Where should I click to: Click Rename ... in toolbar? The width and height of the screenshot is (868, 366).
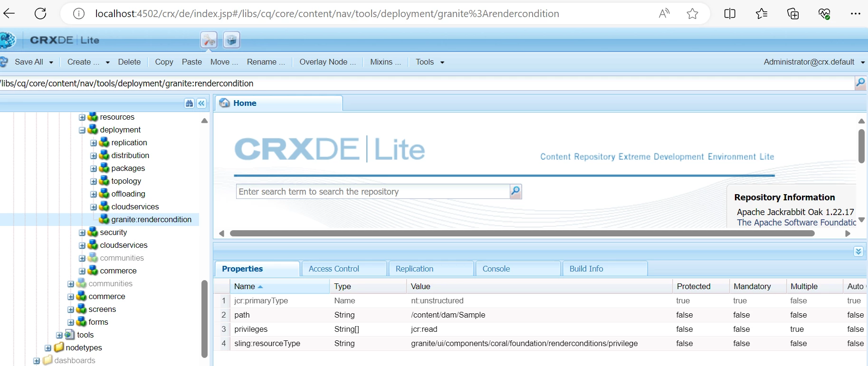266,62
